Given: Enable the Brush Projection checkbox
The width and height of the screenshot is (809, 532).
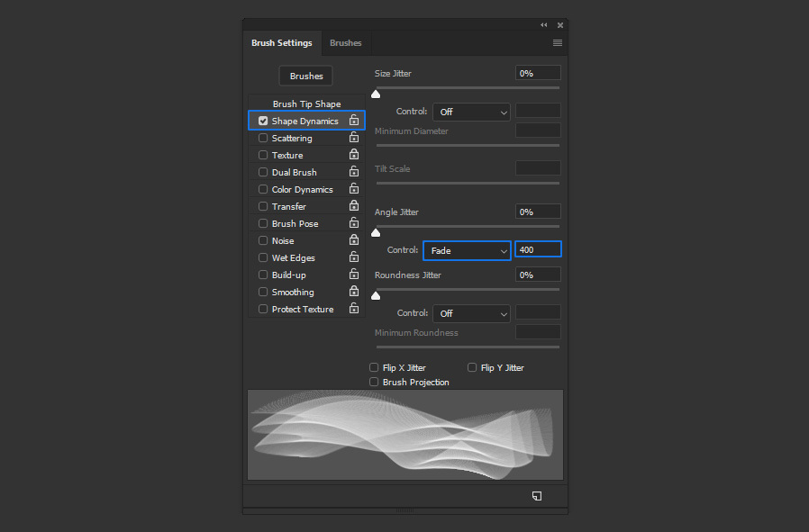Looking at the screenshot, I should tap(374, 382).
